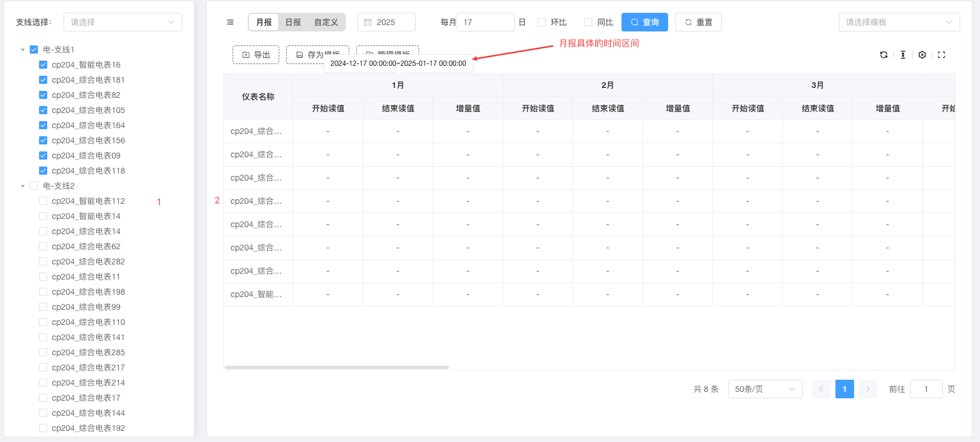Viewport: 980px width, 442px height.
Task: Check cp204_综合电表62 checkbox
Action: [x=43, y=246]
